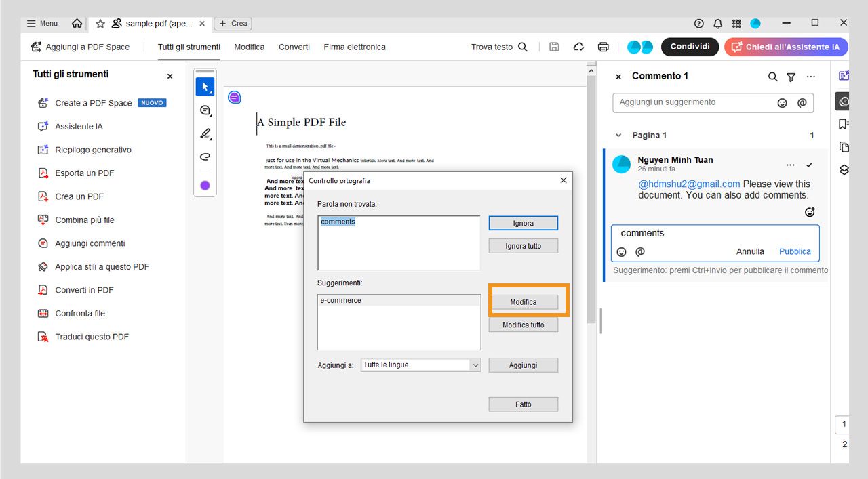Open the Tutte le lingue dropdown
Image resolution: width=868 pixels, height=479 pixels.
point(420,365)
